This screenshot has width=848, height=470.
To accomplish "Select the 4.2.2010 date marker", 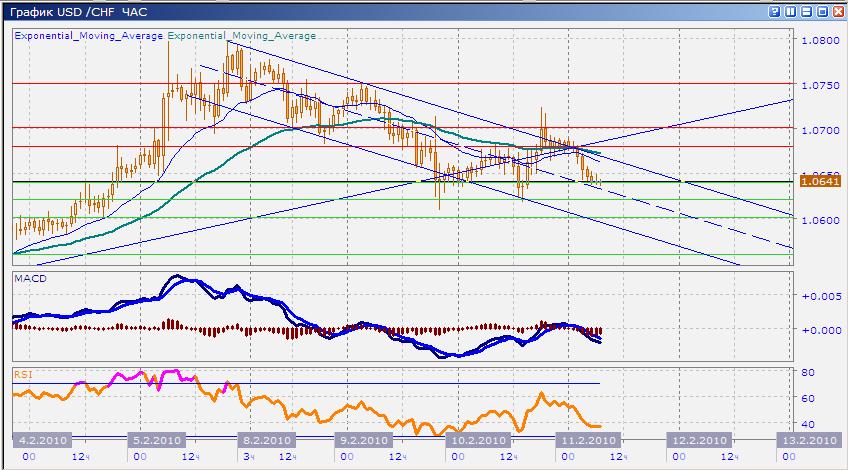I will pos(40,440).
